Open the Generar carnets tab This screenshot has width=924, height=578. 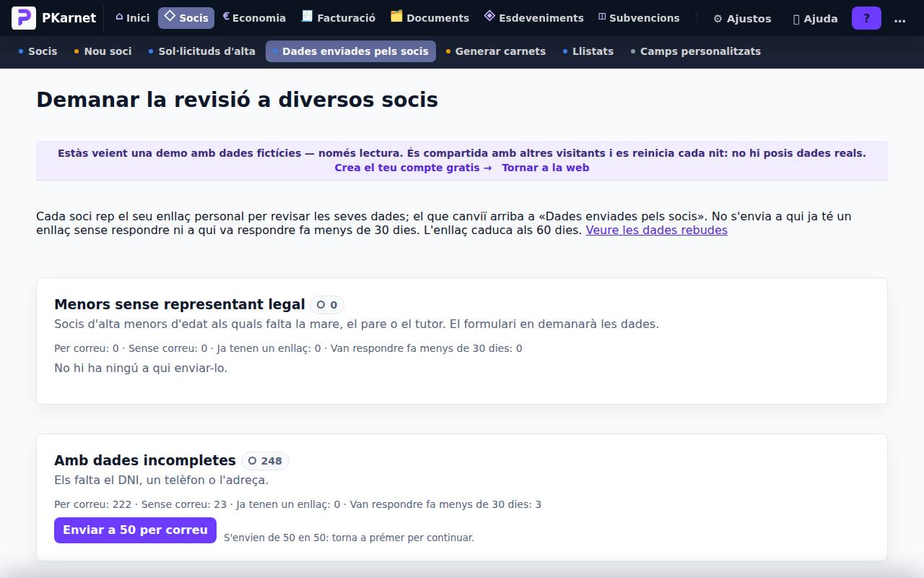pyautogui.click(x=496, y=51)
